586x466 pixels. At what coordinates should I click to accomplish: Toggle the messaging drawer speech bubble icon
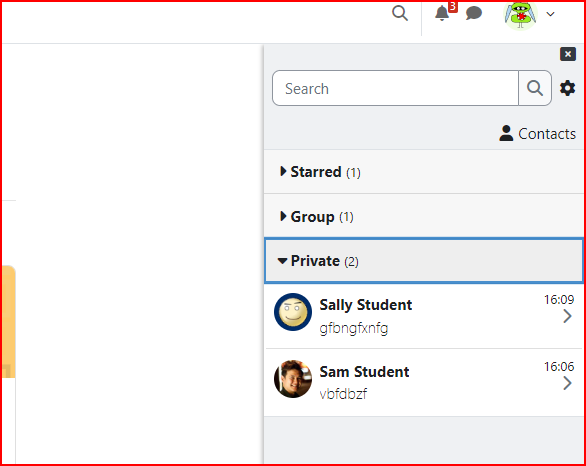pyautogui.click(x=474, y=13)
